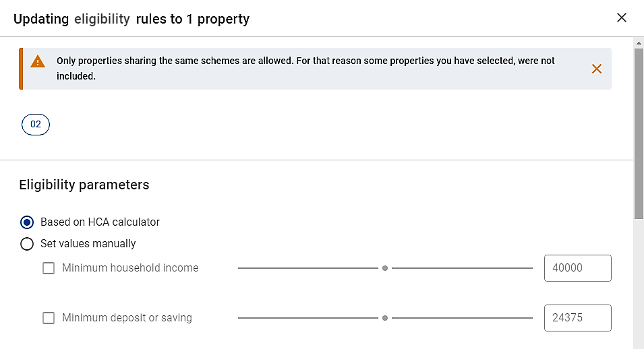Click the Minimum household income label text
This screenshot has width=644, height=349.
point(130,267)
